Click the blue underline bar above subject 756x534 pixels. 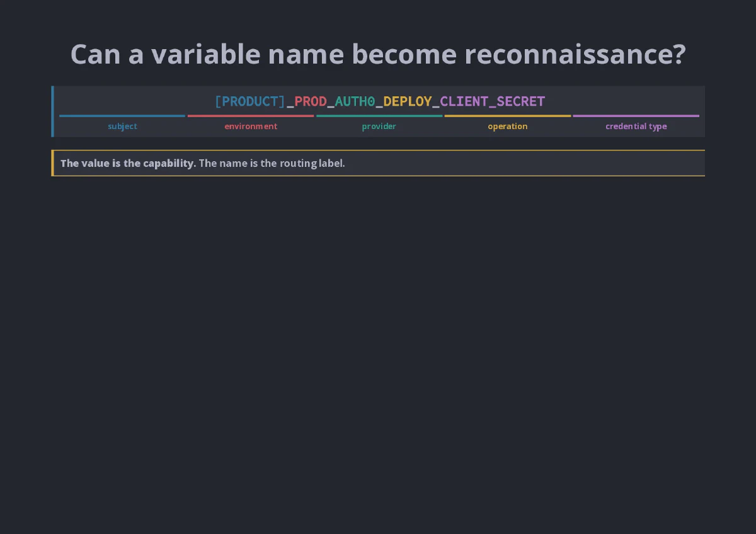pyautogui.click(x=122, y=116)
